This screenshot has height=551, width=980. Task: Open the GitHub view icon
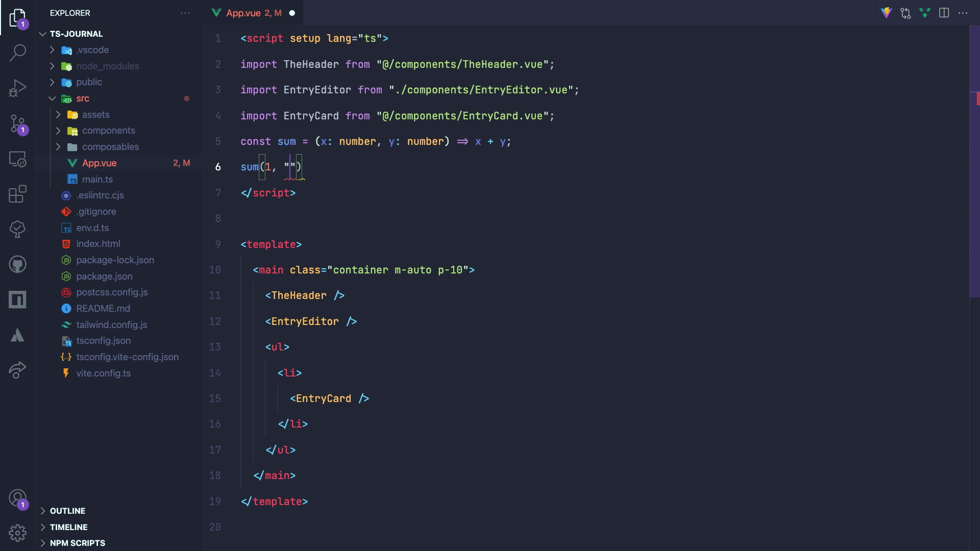coord(17,264)
